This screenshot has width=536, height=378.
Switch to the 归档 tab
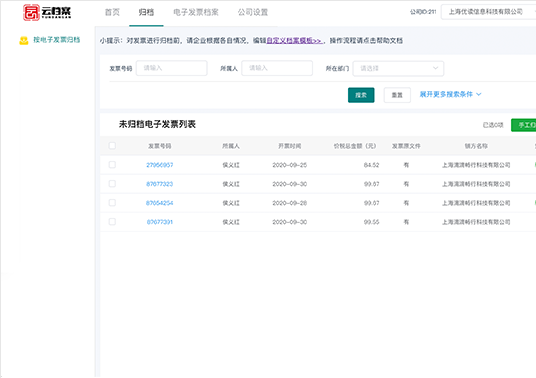click(146, 12)
